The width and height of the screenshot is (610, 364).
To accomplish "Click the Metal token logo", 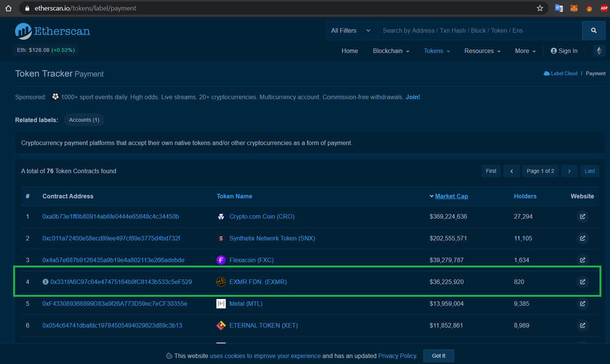I will pyautogui.click(x=221, y=304).
